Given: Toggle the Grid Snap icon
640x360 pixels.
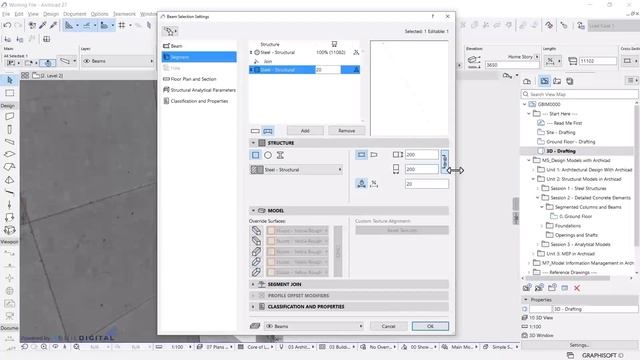Looking at the screenshot, I should click(x=122, y=25).
